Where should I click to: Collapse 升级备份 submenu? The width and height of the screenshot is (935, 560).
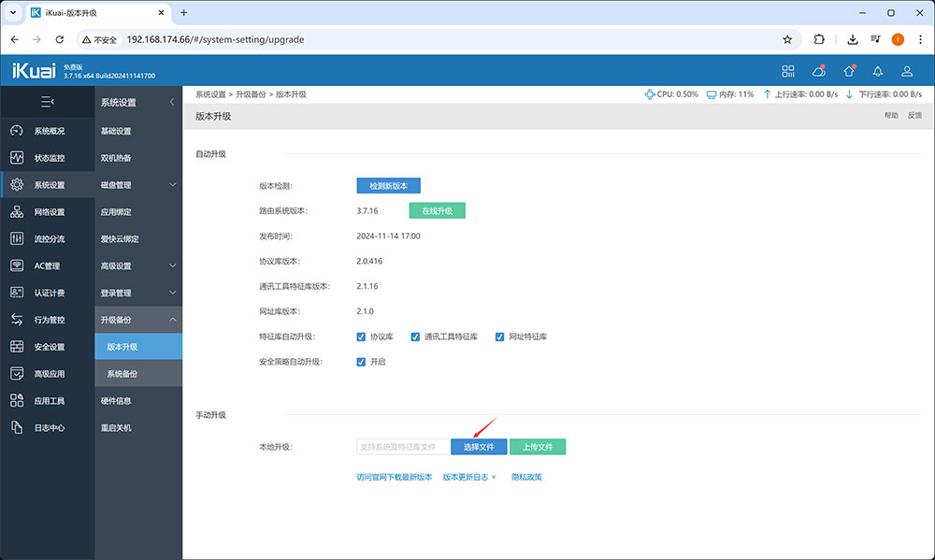point(172,320)
